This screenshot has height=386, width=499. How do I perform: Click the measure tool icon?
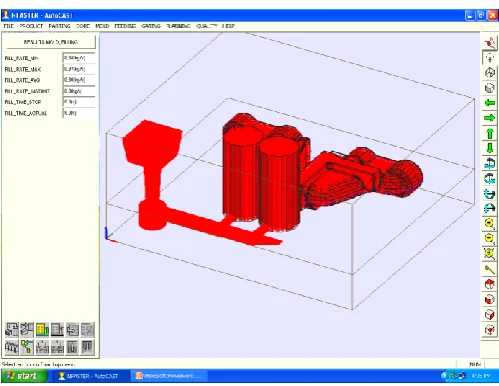(x=490, y=269)
